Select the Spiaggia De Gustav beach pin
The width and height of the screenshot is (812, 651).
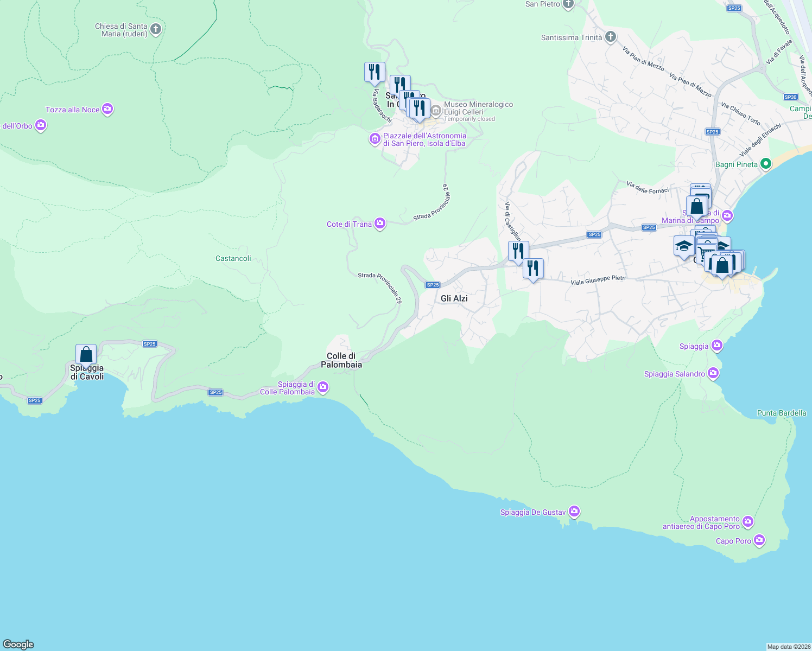(574, 510)
